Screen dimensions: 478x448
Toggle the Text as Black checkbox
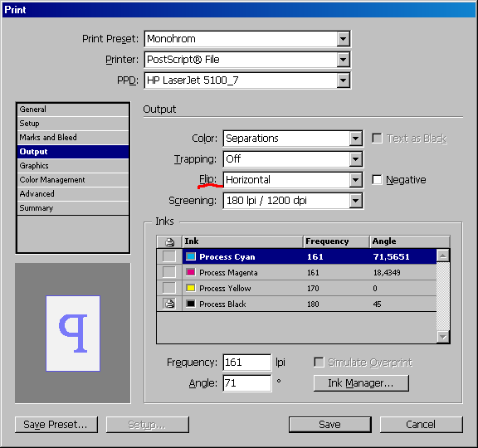point(377,139)
